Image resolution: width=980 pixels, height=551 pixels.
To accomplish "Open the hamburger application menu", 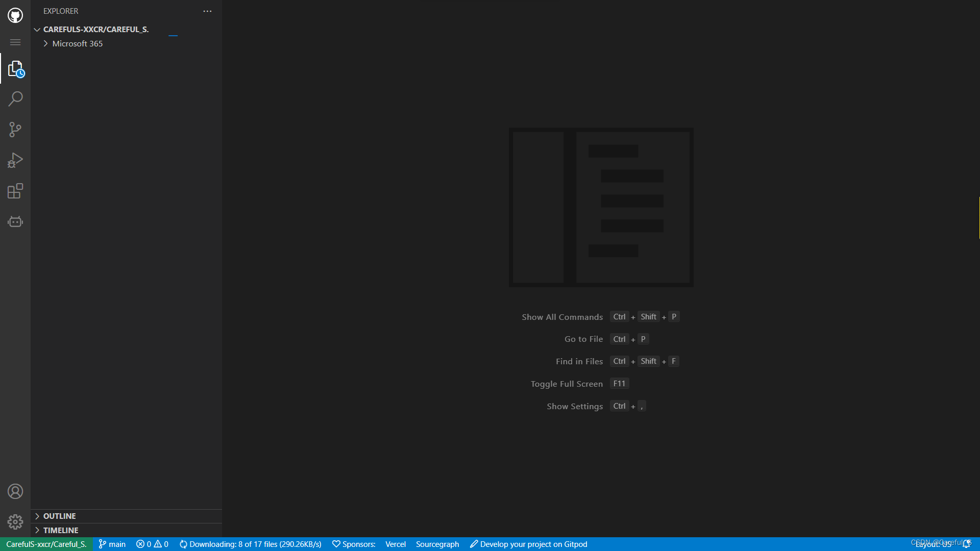I will (x=15, y=42).
